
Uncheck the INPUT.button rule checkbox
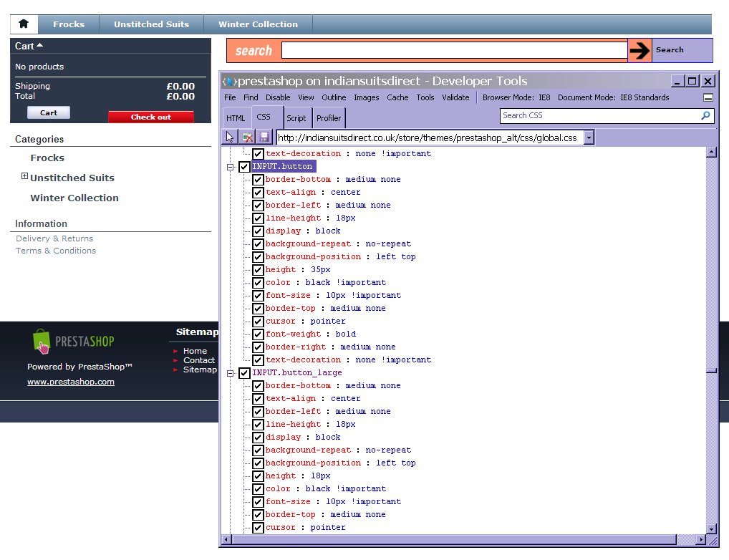coord(244,167)
